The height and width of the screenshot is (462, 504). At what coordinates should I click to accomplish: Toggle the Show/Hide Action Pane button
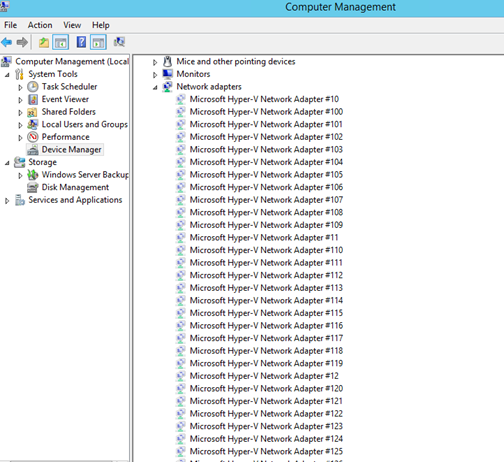(98, 42)
